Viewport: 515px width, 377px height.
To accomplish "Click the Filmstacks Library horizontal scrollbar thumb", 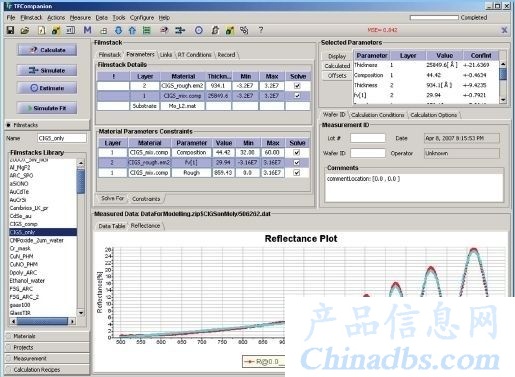I will (42, 321).
